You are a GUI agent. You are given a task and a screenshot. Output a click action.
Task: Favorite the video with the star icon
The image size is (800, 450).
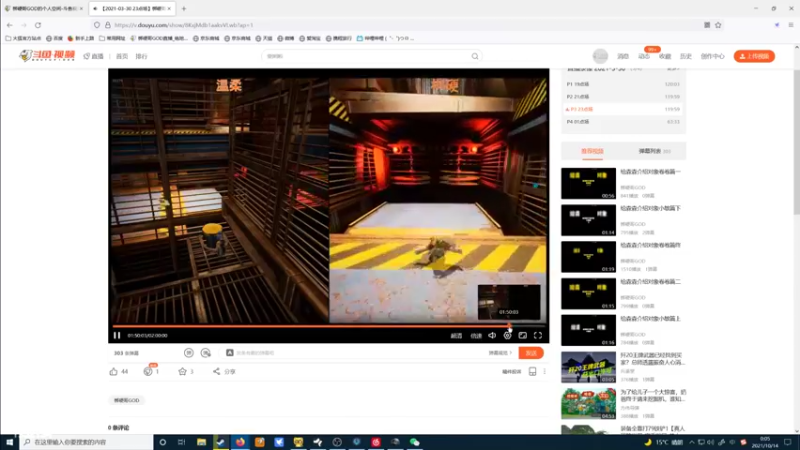182,371
